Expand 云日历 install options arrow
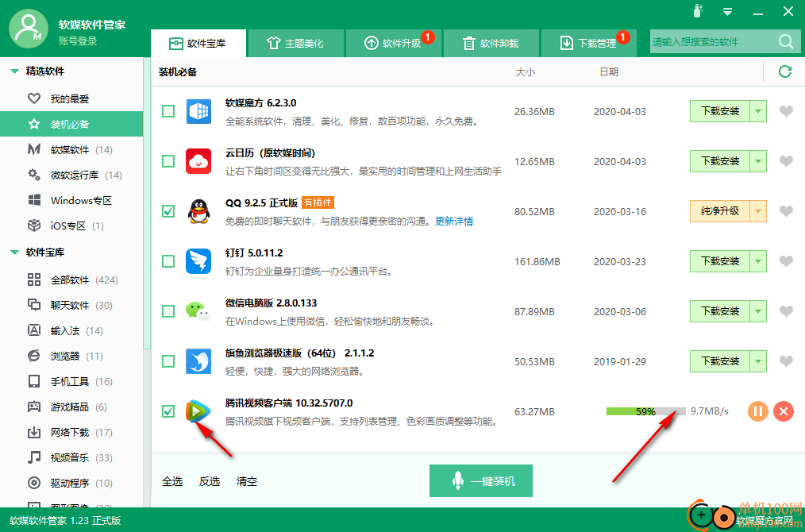 coord(758,161)
